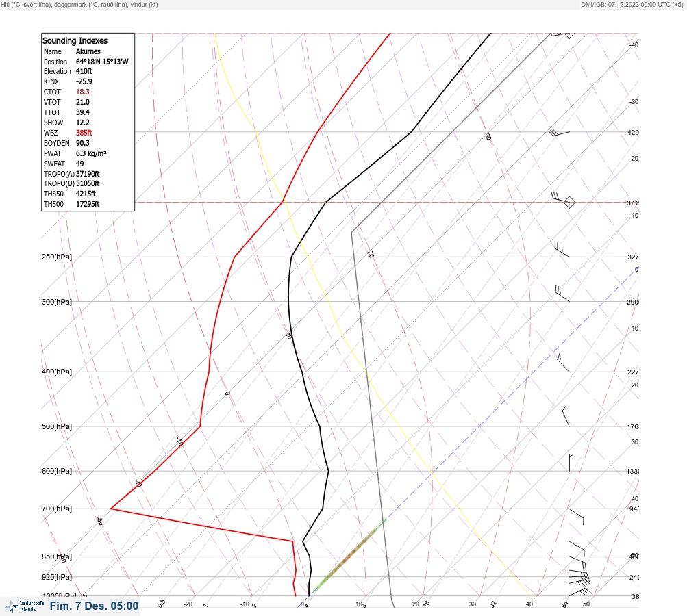Click the wind barb at the 300 hPa level
687x616 pixels.
[562, 294]
